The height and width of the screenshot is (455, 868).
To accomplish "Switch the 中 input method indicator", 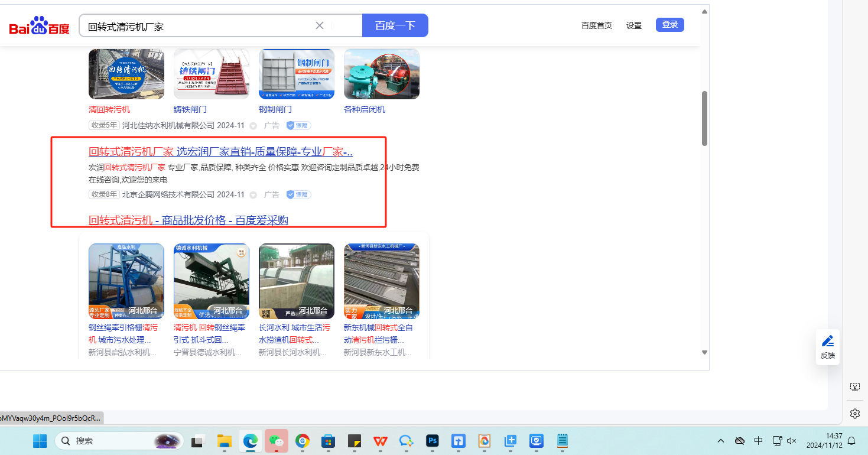I will (758, 441).
